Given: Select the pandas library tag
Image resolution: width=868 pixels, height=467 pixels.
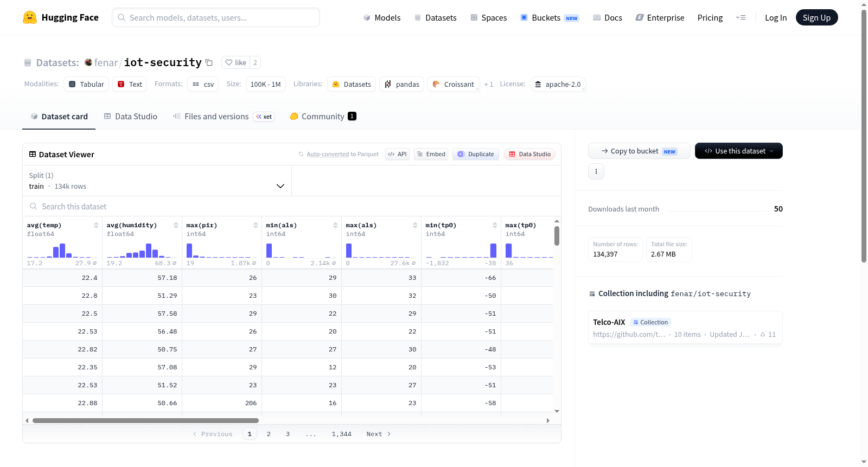Looking at the screenshot, I should coord(402,84).
